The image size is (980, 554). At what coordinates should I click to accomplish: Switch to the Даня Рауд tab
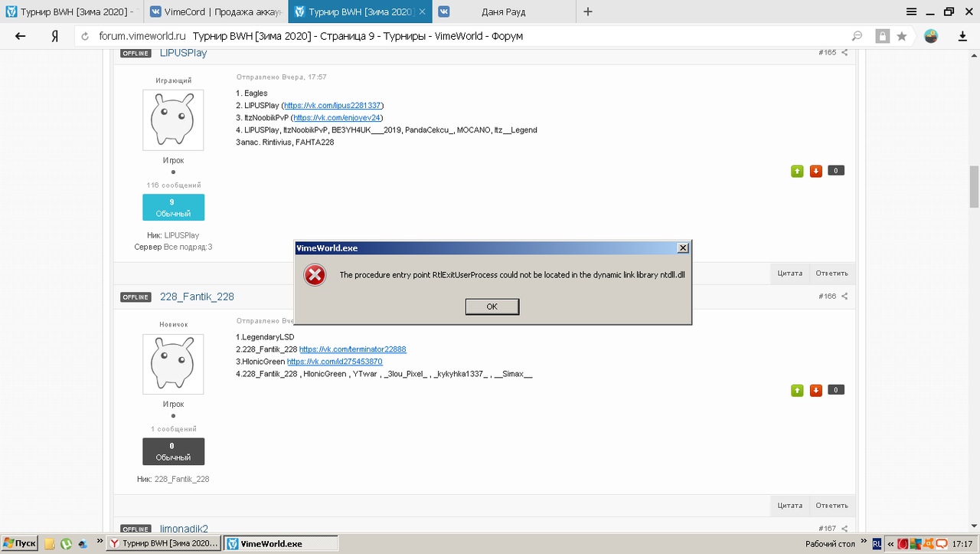503,11
